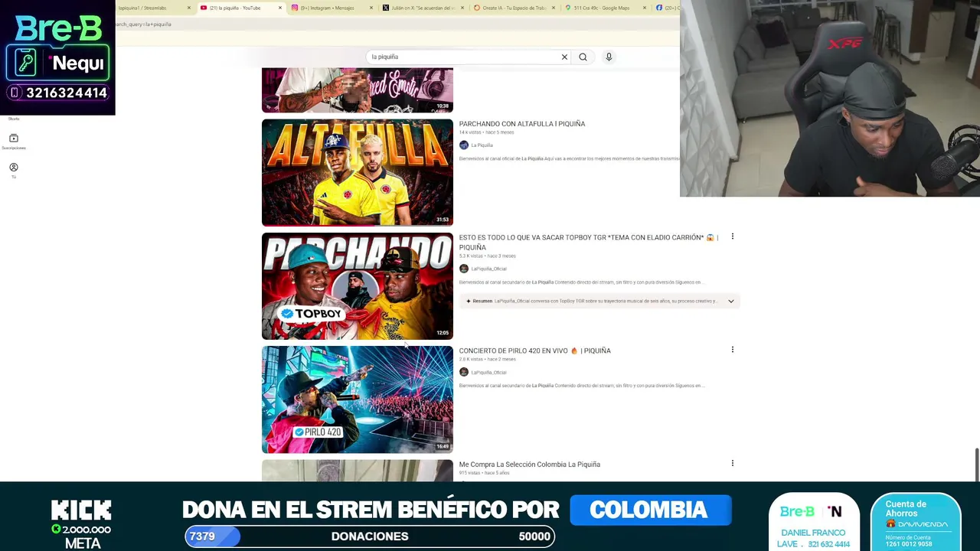Activate voice search microphone icon
The width and height of the screenshot is (980, 551).
click(609, 57)
